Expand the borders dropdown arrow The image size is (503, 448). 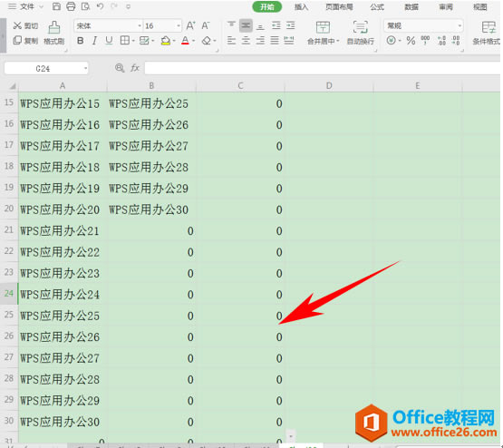[x=133, y=41]
